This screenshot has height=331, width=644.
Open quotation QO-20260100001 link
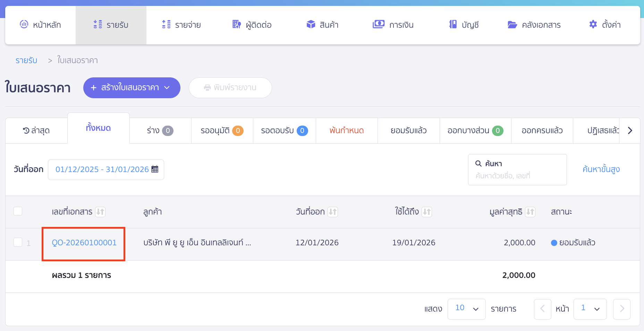[x=84, y=243]
